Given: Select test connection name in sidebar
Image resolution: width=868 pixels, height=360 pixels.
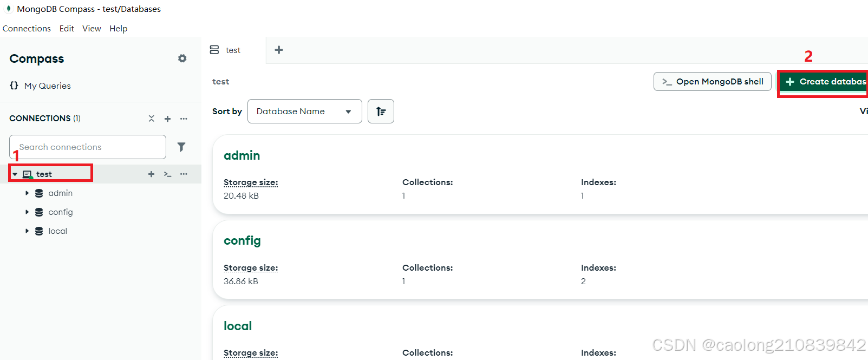Looking at the screenshot, I should [44, 174].
